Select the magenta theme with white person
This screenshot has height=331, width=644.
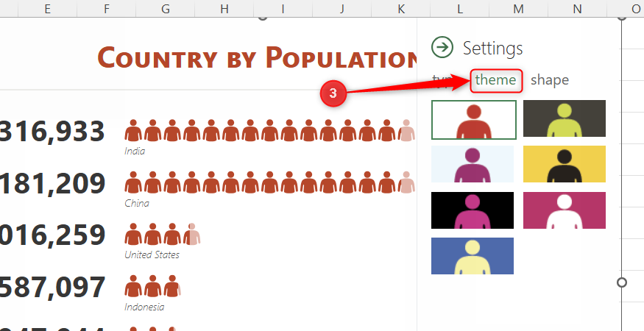click(565, 210)
